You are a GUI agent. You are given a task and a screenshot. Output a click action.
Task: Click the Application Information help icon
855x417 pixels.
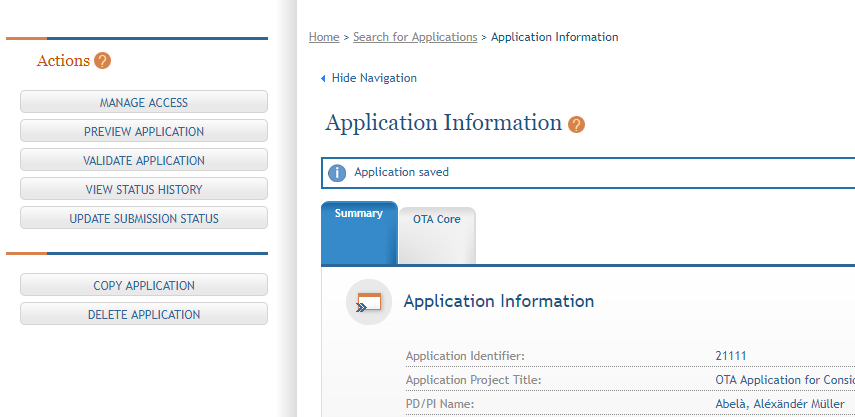[x=576, y=125]
